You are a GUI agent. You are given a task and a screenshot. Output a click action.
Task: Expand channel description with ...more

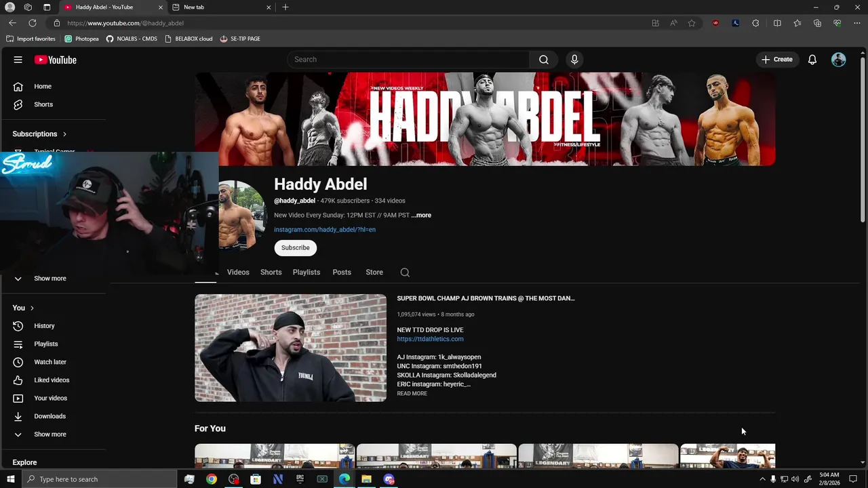(421, 216)
